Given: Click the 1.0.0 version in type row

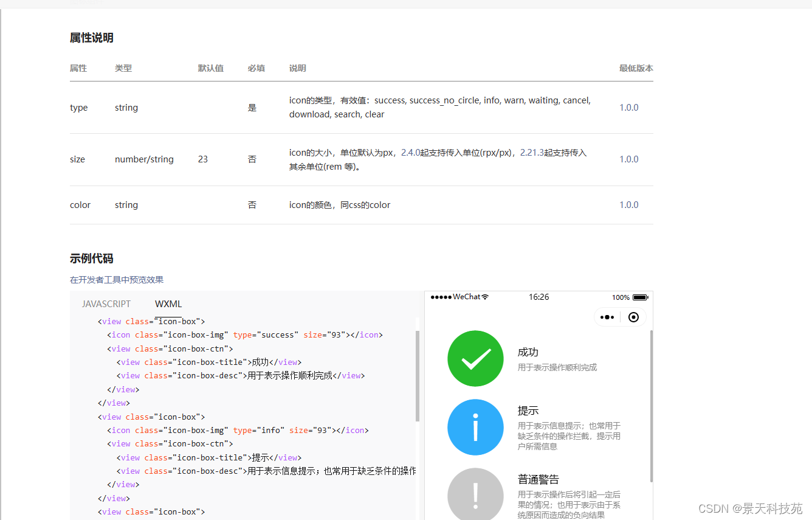Looking at the screenshot, I should click(629, 108).
